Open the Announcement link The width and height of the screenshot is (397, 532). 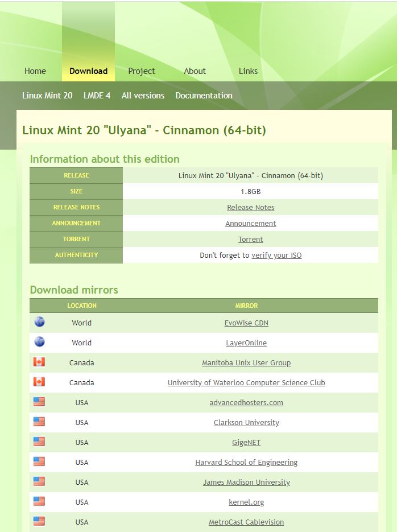pos(250,223)
